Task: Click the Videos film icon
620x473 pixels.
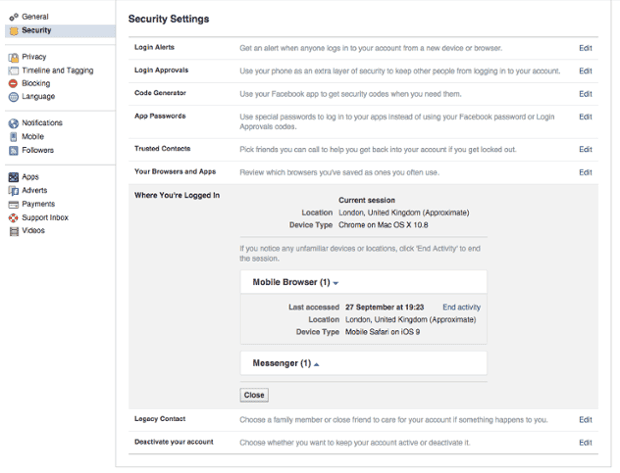Action: [13, 231]
